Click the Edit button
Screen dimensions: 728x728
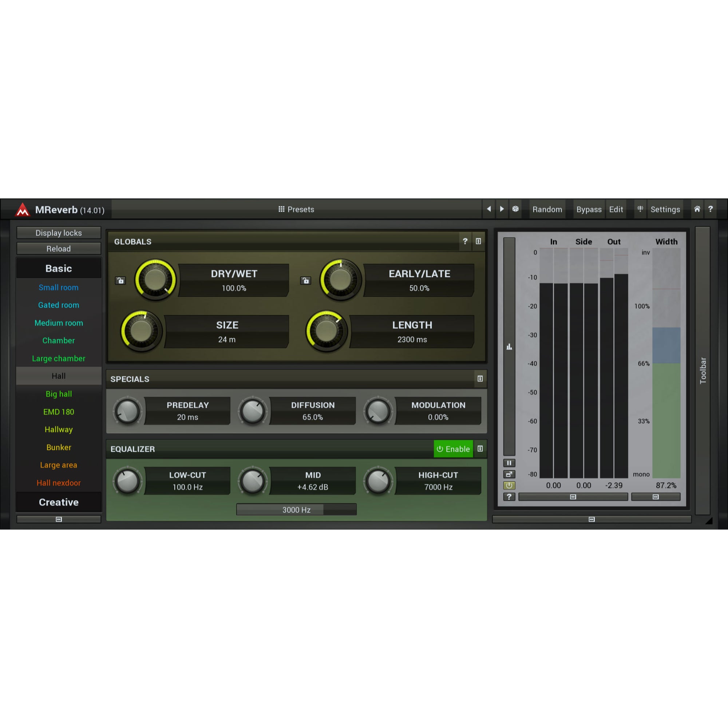pyautogui.click(x=616, y=209)
